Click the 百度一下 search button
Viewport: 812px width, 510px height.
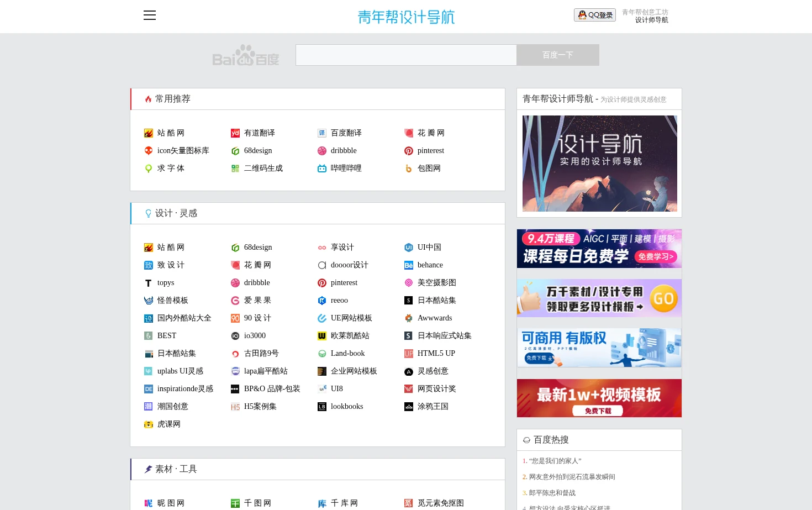pyautogui.click(x=558, y=55)
